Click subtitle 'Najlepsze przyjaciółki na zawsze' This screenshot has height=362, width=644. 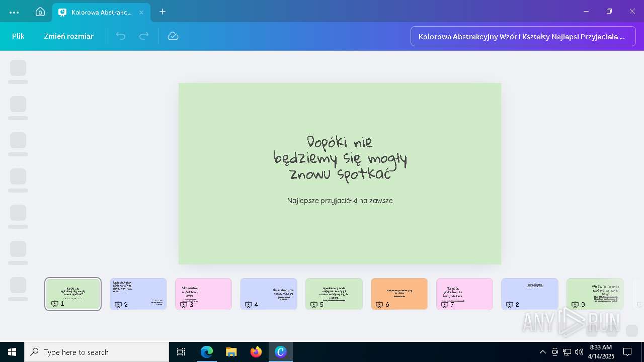[x=340, y=201]
